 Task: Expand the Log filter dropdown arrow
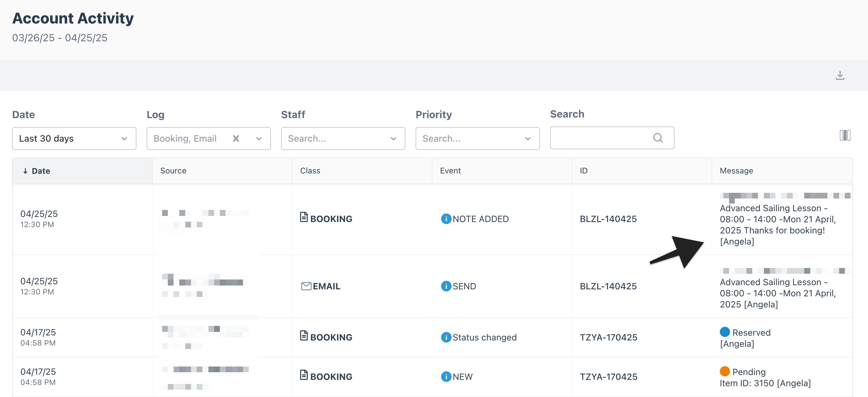(x=259, y=138)
